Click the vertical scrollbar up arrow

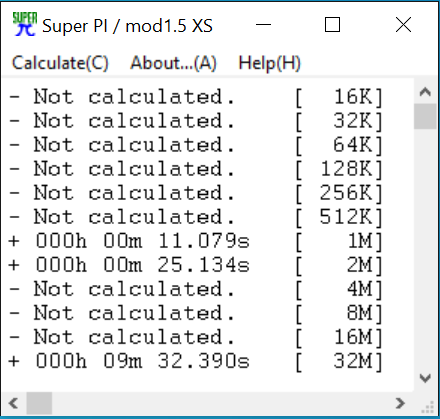[x=425, y=91]
